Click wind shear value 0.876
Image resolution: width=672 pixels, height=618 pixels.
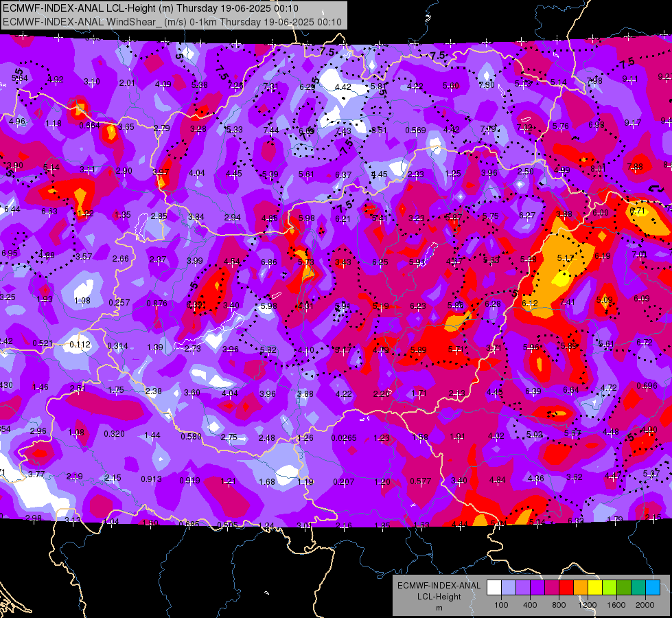tap(157, 304)
